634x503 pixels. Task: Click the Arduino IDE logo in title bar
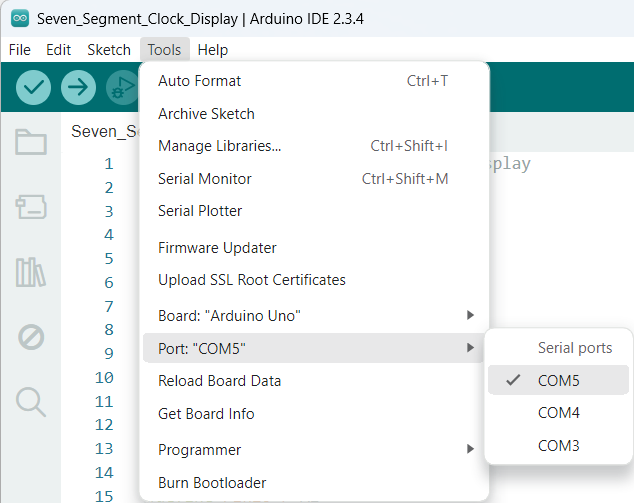20,19
